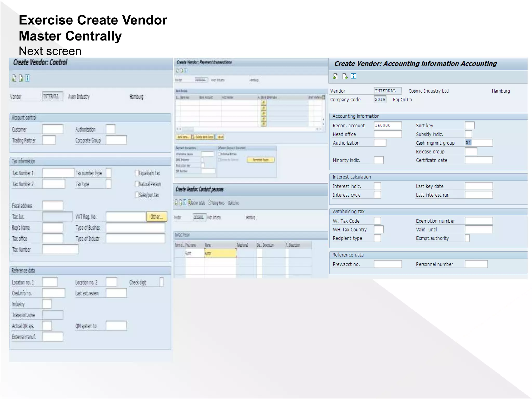The width and height of the screenshot is (532, 399).
Task: Toggle Natural Person checkbox
Action: [137, 184]
